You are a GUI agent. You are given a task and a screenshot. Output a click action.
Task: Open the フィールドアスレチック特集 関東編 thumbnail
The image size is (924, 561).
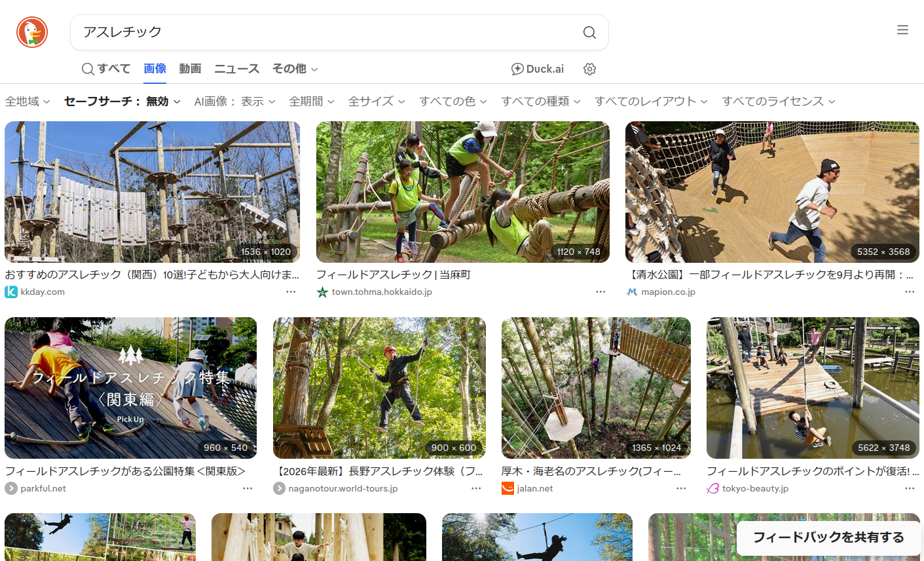coord(130,388)
